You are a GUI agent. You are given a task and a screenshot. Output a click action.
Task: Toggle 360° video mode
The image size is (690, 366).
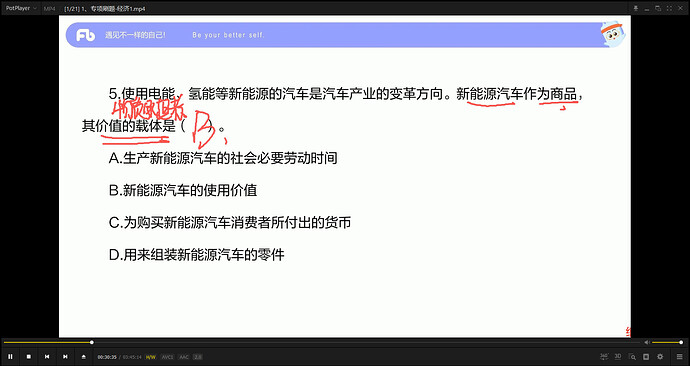[x=604, y=356]
